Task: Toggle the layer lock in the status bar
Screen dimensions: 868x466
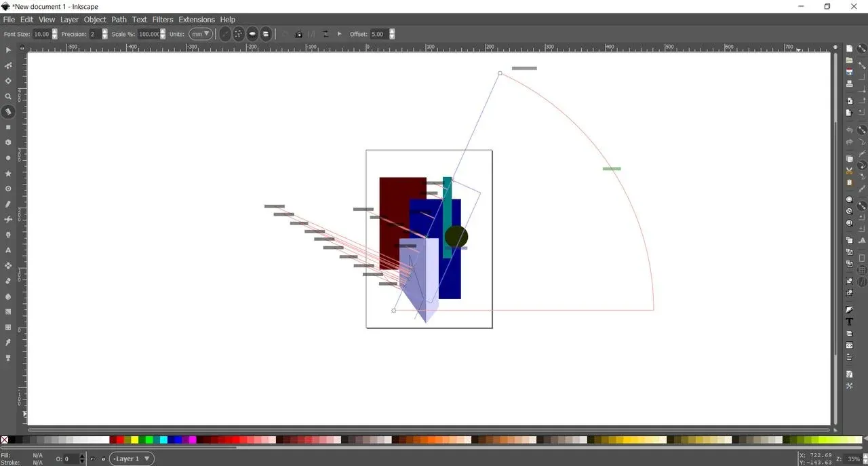Action: tap(103, 459)
